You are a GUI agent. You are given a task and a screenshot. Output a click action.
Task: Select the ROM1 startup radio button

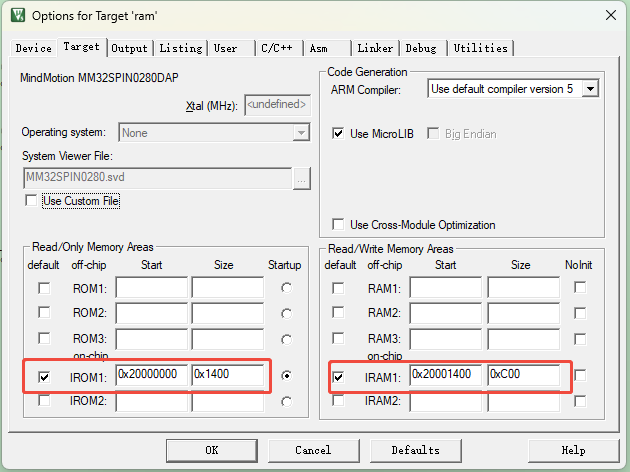click(x=288, y=289)
